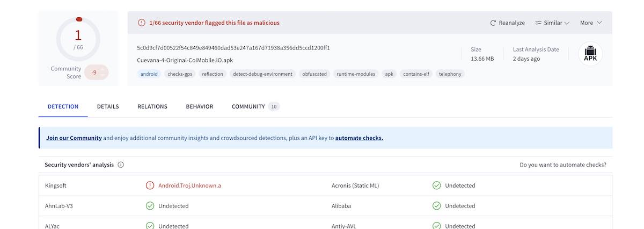Click the filename Cuevana-4-Original-CoiMobile.IO.apk
The image size is (644, 229).
(185, 60)
